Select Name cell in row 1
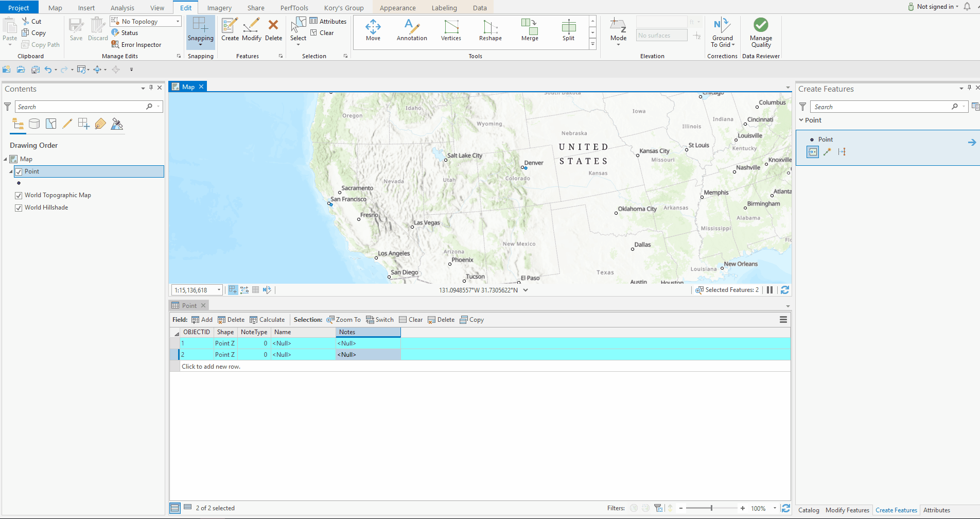 coord(303,343)
